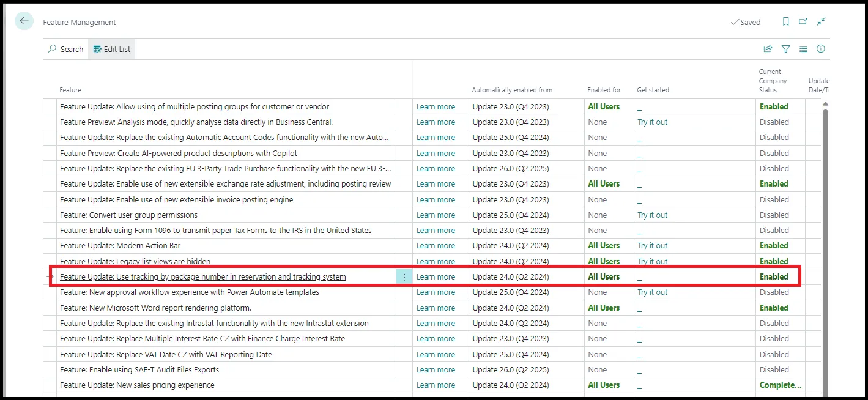Click the Automatically enabled from column header
Viewport: 868px width, 400px height.
coord(512,90)
